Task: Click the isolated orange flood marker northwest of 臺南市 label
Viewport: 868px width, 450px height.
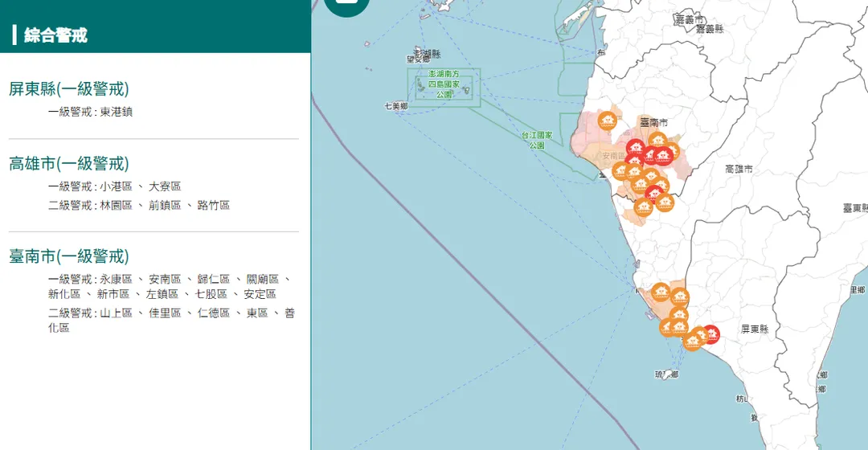Action: 608,120
